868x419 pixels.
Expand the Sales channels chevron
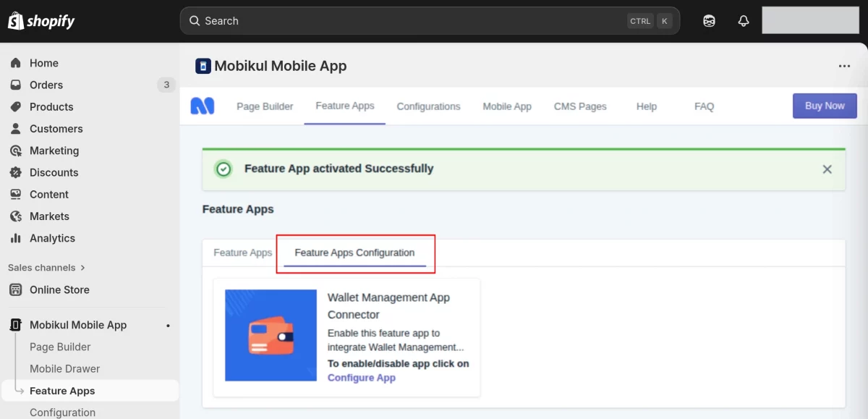tap(82, 268)
